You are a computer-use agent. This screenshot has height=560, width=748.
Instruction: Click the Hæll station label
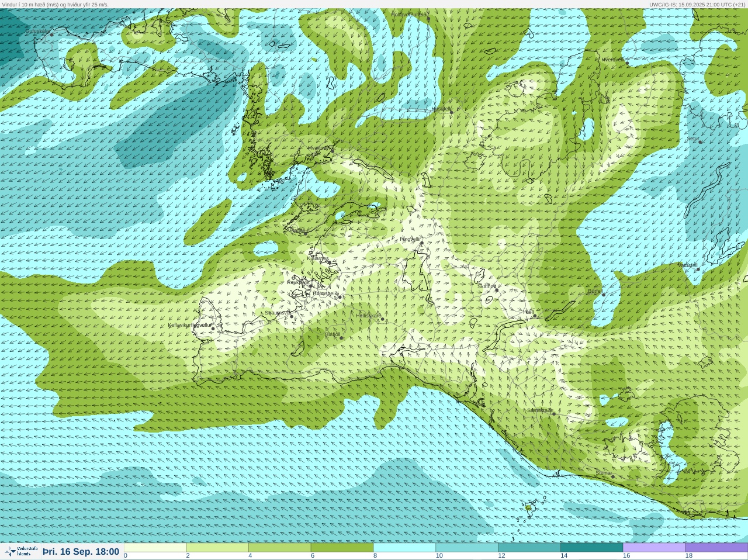click(x=528, y=312)
